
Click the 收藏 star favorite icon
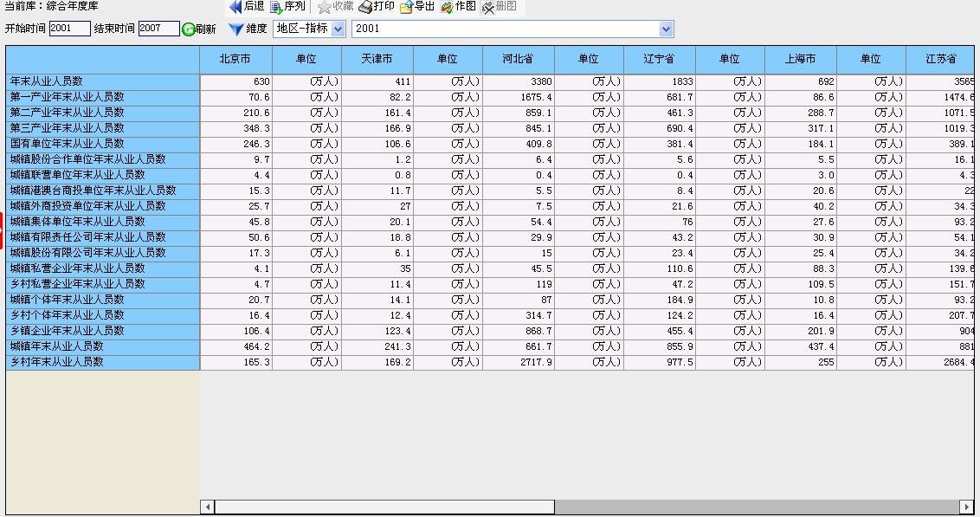324,7
